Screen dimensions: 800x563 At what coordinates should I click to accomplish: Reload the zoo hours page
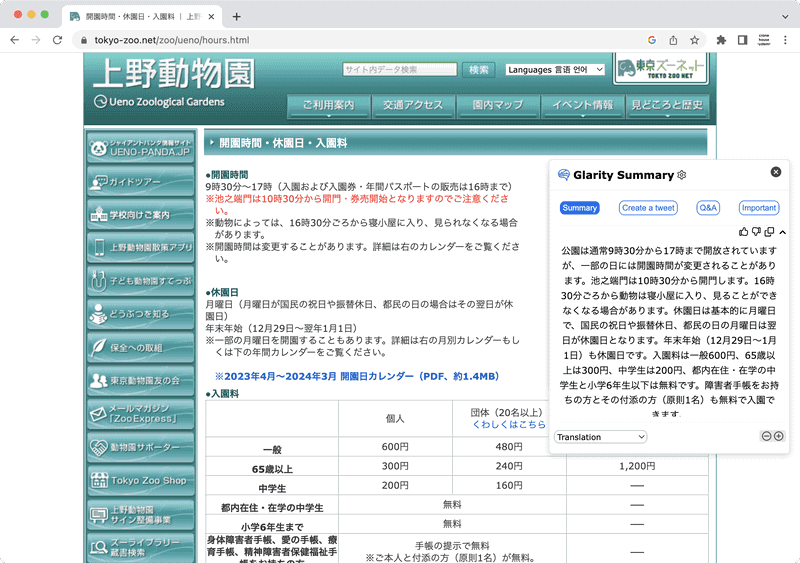point(58,40)
